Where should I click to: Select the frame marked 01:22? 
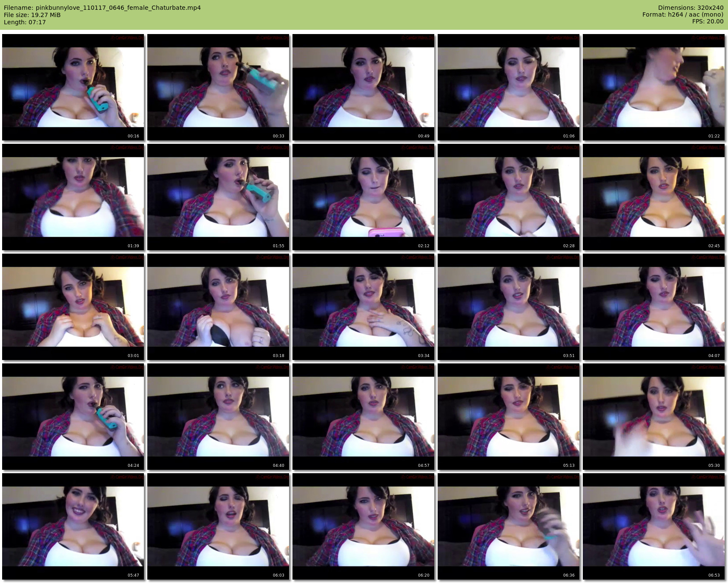click(x=654, y=87)
